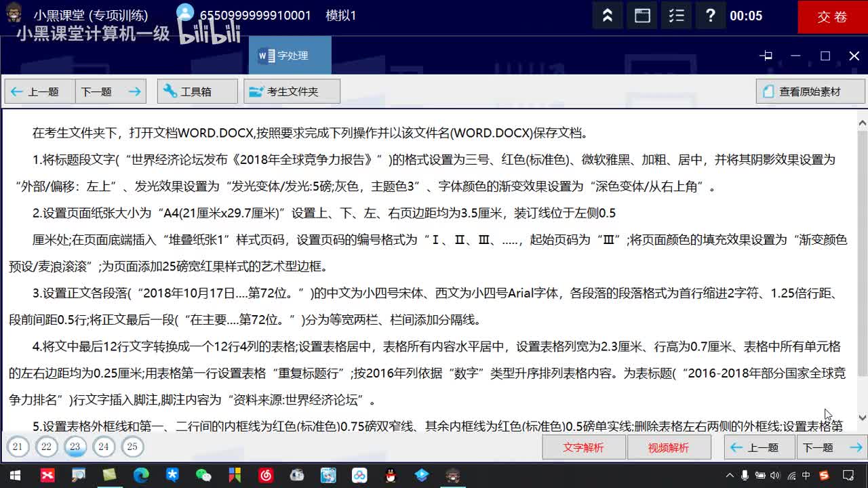Open the anime character app in taskbar
Image resolution: width=868 pixels, height=488 pixels.
(x=328, y=475)
